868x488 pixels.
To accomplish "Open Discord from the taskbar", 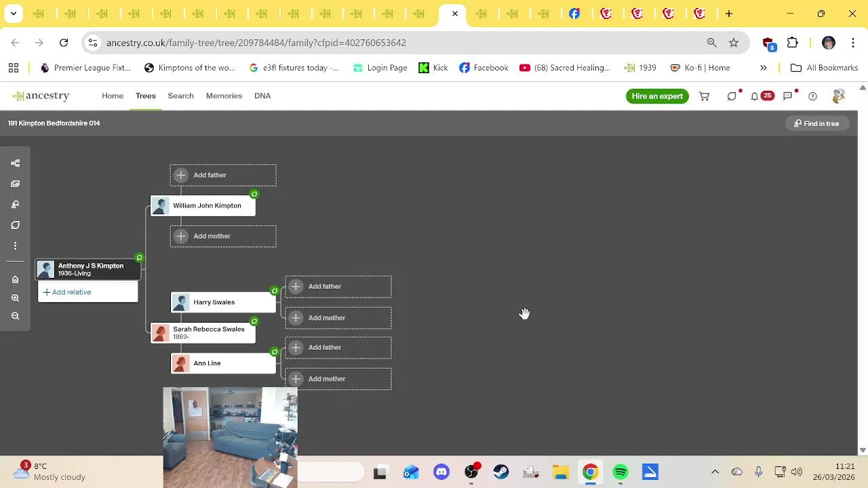I will coord(441,472).
